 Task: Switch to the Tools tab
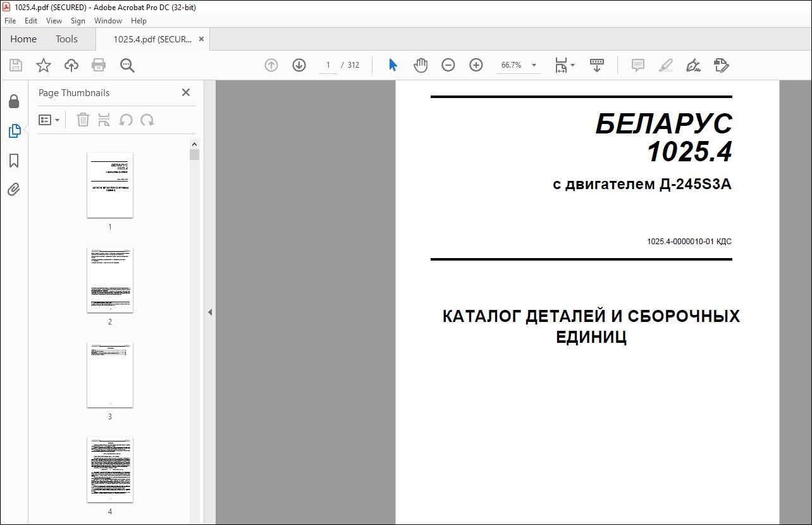[66, 39]
